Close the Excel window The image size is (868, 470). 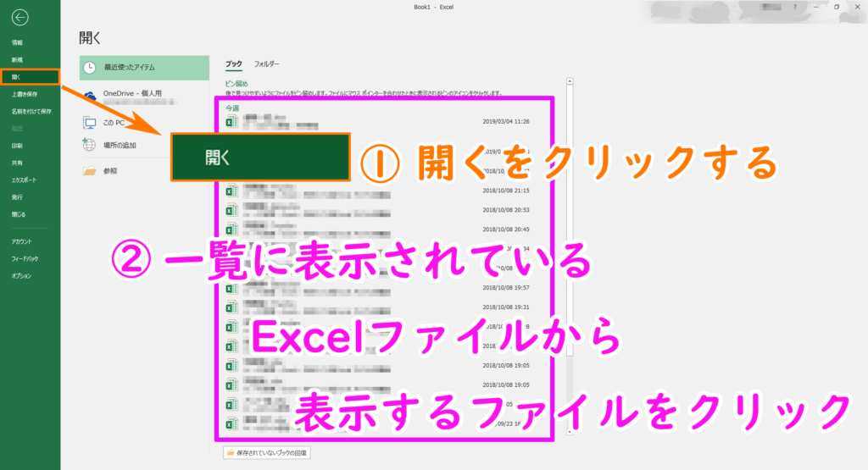pyautogui.click(x=858, y=7)
